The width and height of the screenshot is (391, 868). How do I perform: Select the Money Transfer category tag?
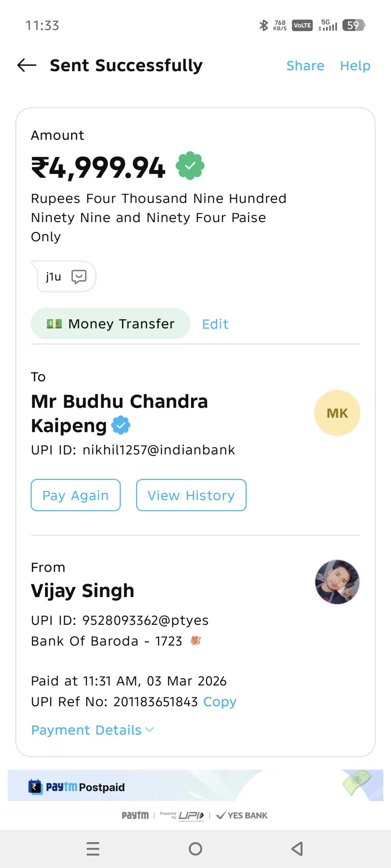110,324
